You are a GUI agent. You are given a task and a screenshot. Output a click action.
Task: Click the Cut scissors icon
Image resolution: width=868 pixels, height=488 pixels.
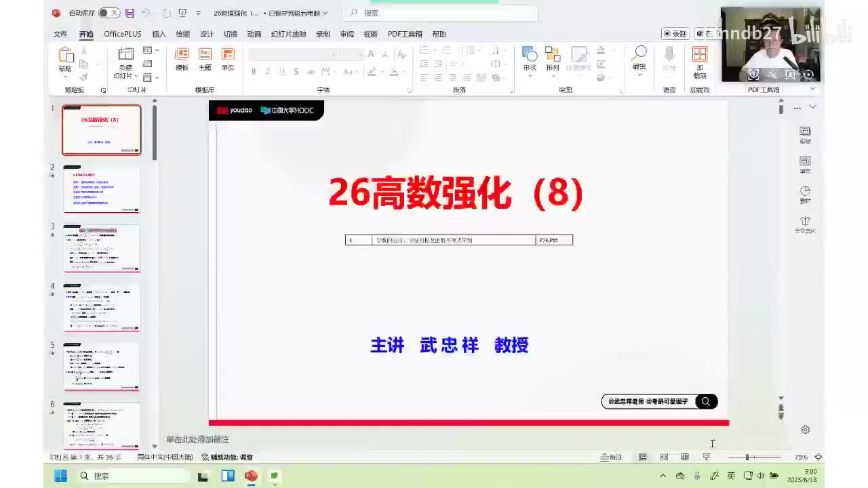pos(83,51)
